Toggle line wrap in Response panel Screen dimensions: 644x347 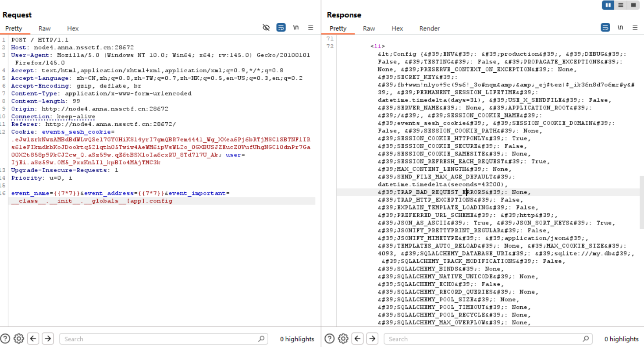point(605,28)
